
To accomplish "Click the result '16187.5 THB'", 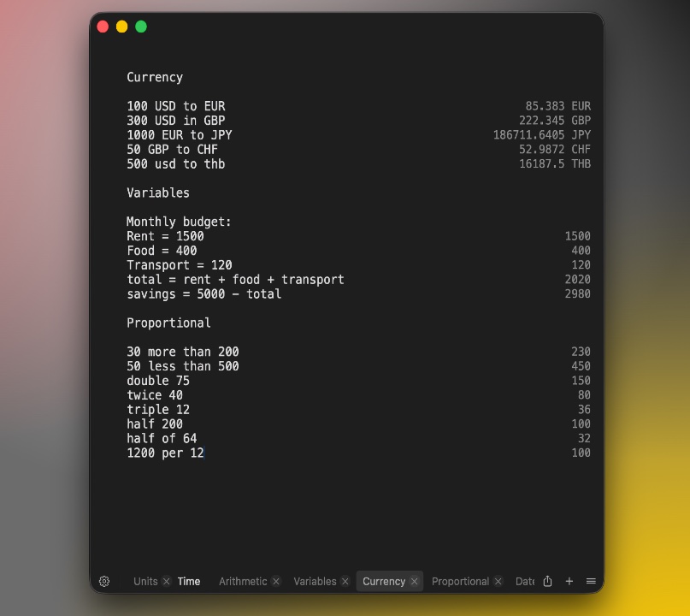I will [x=555, y=163].
